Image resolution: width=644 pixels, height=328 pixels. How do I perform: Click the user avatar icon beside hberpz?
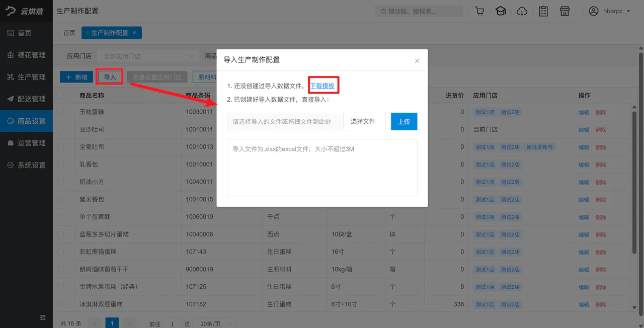tap(594, 11)
